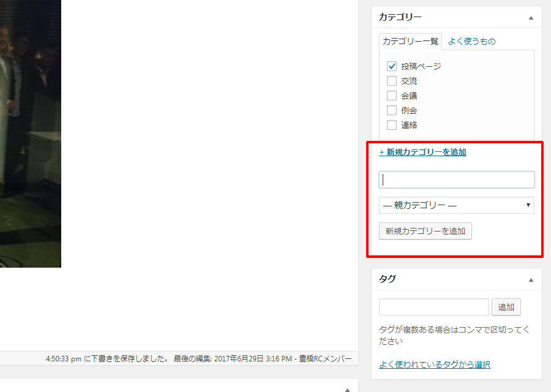Open the よく使うもの tab
This screenshot has width=551, height=392.
(x=471, y=42)
